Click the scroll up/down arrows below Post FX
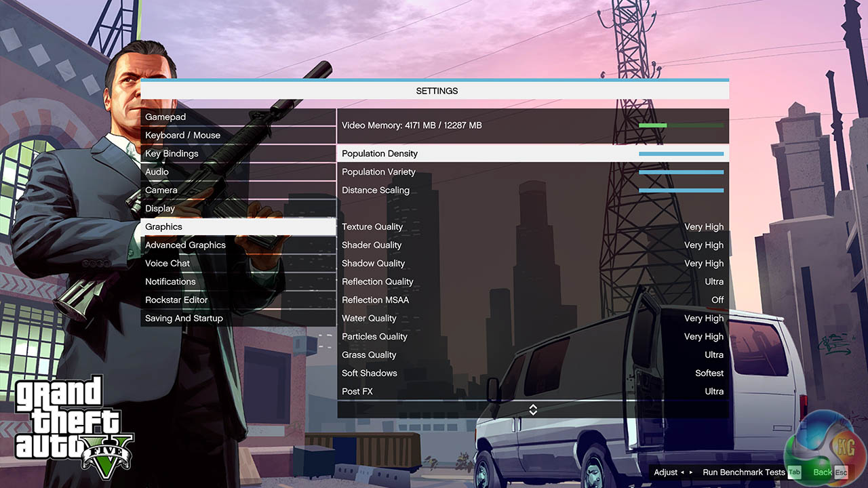 click(x=533, y=409)
